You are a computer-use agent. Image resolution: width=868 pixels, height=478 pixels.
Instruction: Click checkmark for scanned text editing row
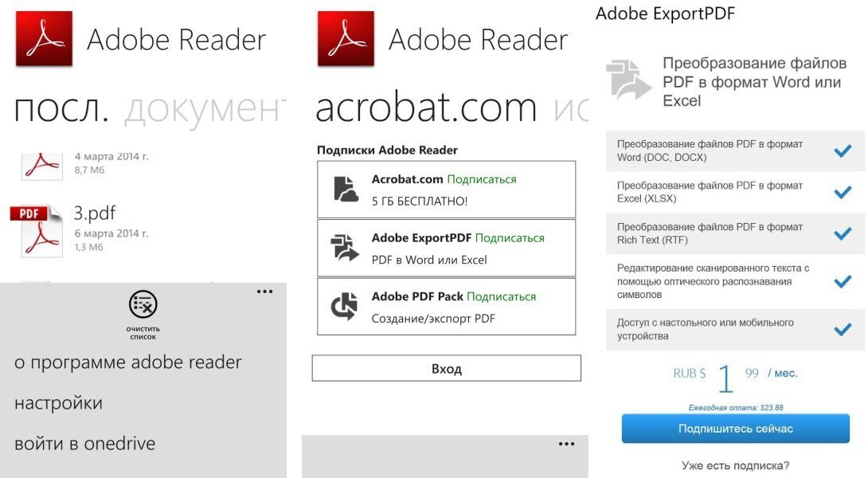pyautogui.click(x=843, y=281)
